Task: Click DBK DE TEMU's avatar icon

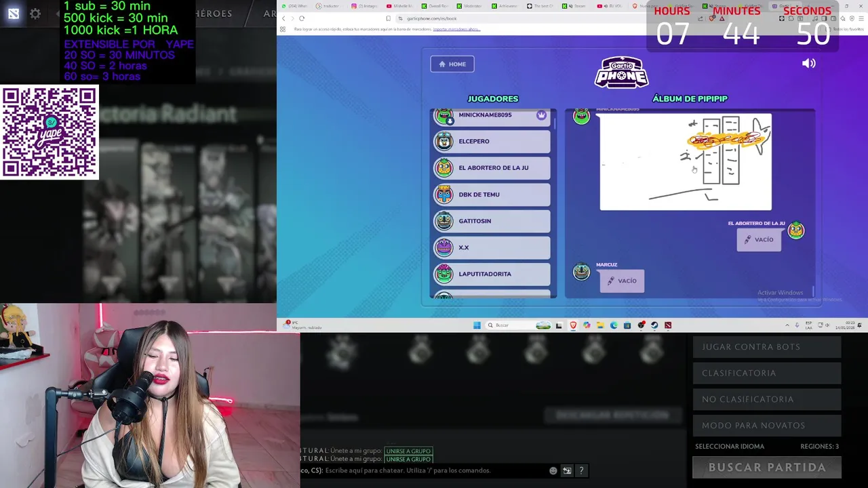Action: [444, 195]
